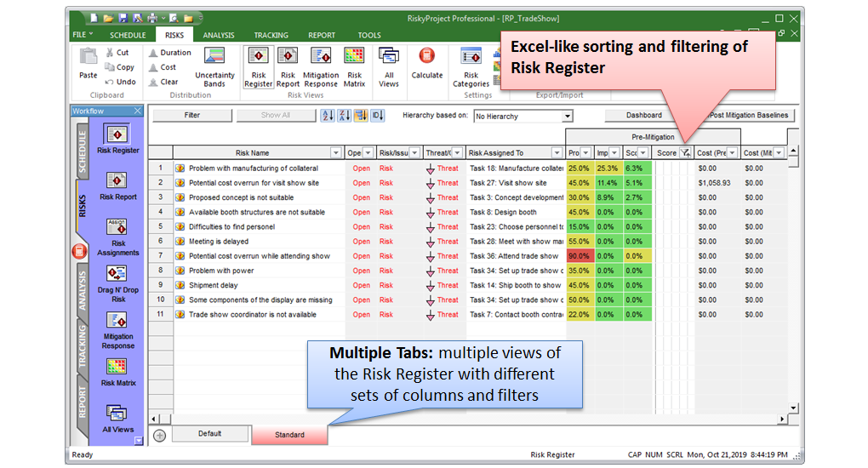Click the save icon in quick access toolbar
The width and height of the screenshot is (868, 468).
click(123, 18)
